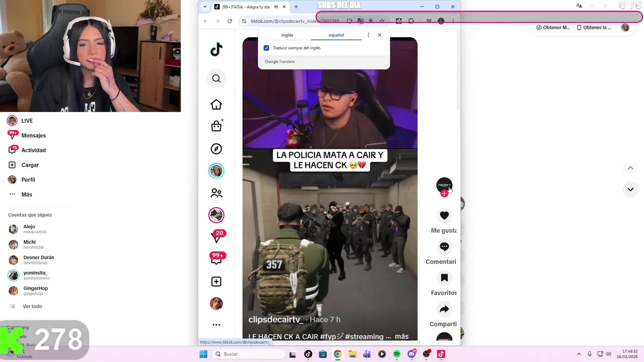The height and width of the screenshot is (362, 644).
Task: Reload the page in Chrome
Action: [230, 21]
